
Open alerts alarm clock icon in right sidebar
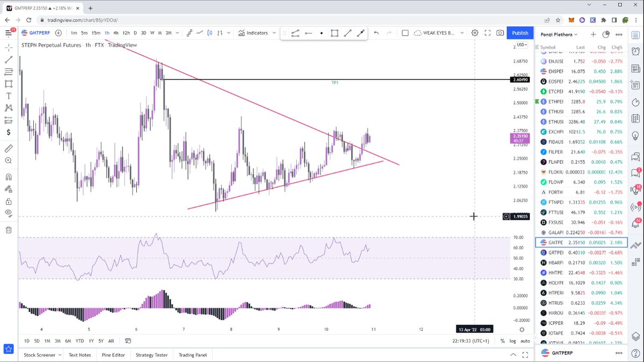[636, 52]
